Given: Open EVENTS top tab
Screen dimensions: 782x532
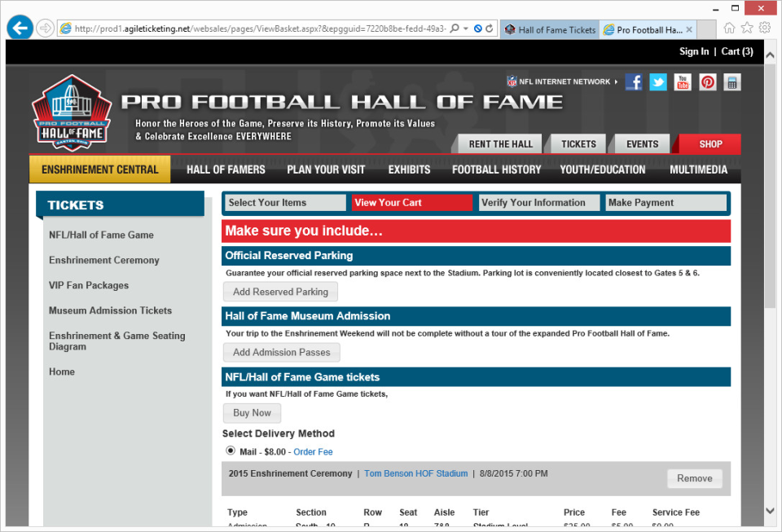Looking at the screenshot, I should 643,144.
